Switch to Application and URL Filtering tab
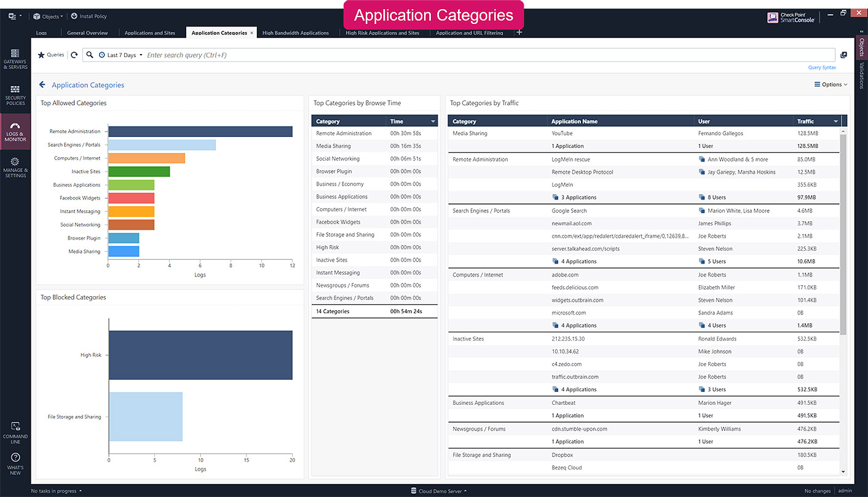 tap(470, 33)
